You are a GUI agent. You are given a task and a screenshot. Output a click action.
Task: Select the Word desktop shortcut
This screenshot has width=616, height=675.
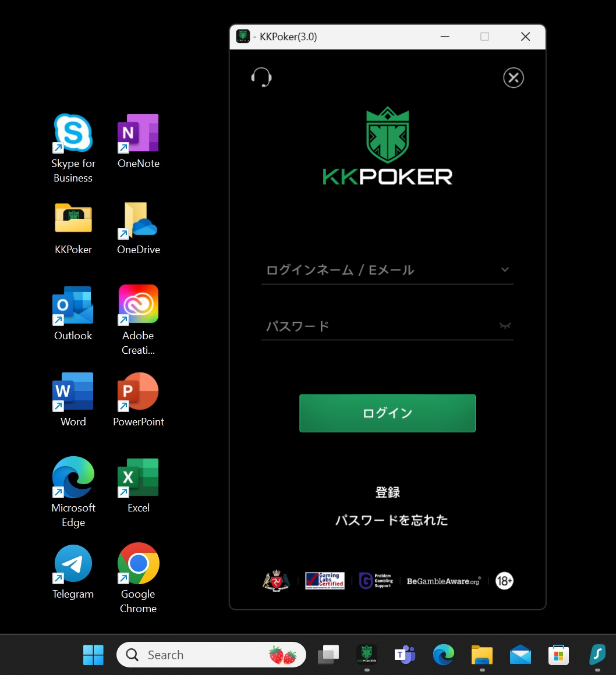(x=73, y=400)
